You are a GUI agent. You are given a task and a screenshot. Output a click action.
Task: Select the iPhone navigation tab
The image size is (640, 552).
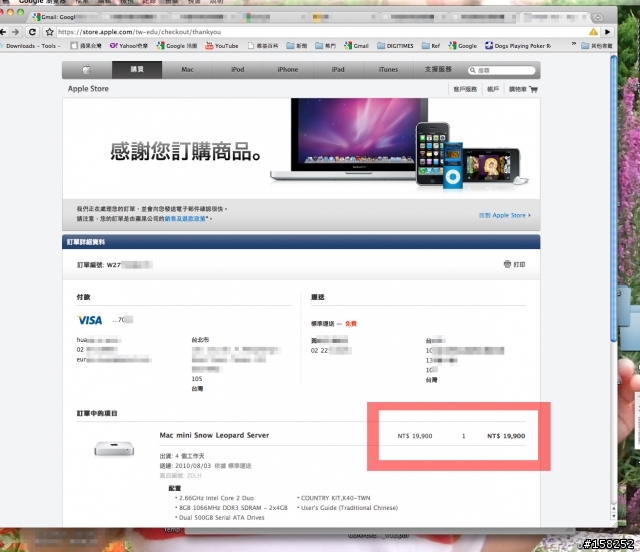click(x=288, y=70)
